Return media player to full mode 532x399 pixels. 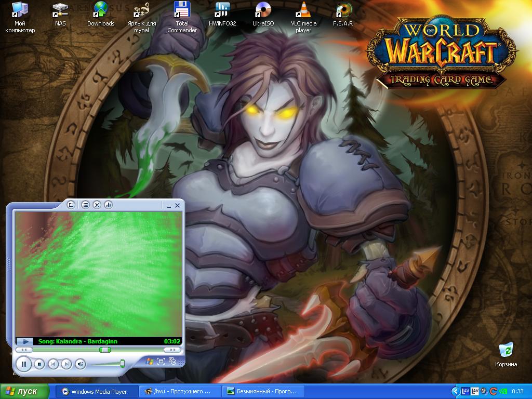(172, 362)
